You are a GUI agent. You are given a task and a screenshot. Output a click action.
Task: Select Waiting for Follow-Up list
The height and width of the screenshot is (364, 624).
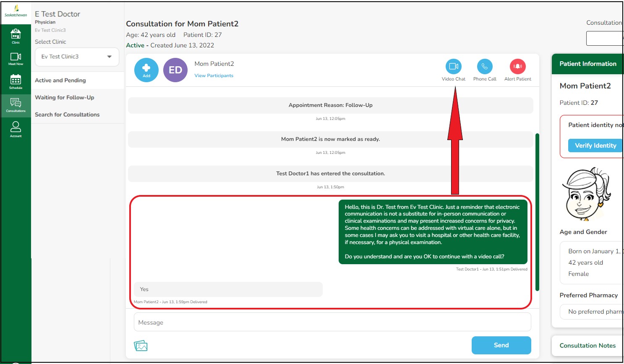click(x=64, y=98)
